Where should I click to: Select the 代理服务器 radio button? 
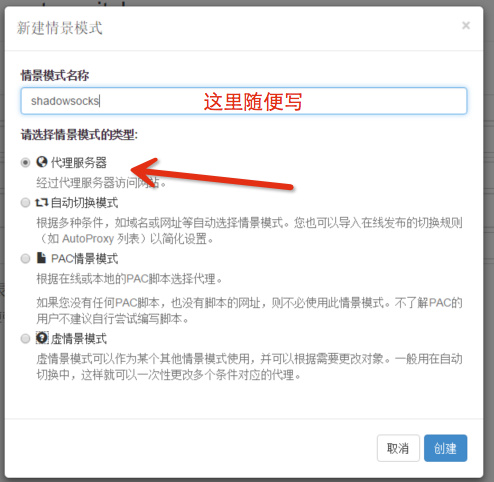tap(25, 163)
